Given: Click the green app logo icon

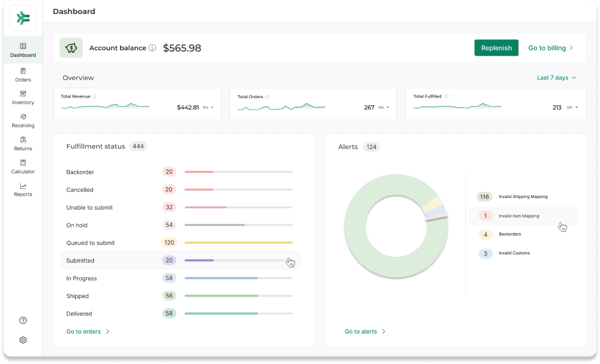Looking at the screenshot, I should tap(23, 18).
